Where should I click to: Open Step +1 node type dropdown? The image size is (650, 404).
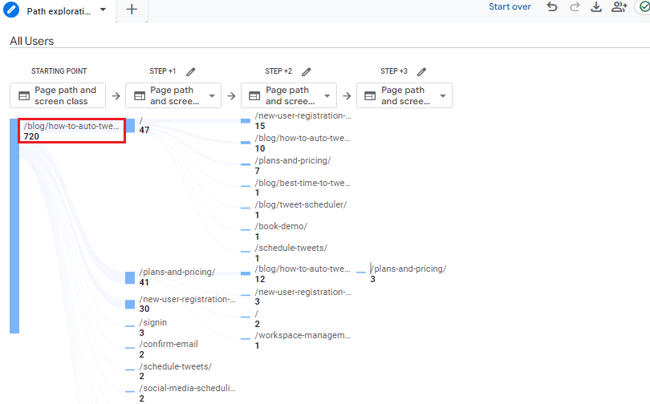click(x=212, y=96)
